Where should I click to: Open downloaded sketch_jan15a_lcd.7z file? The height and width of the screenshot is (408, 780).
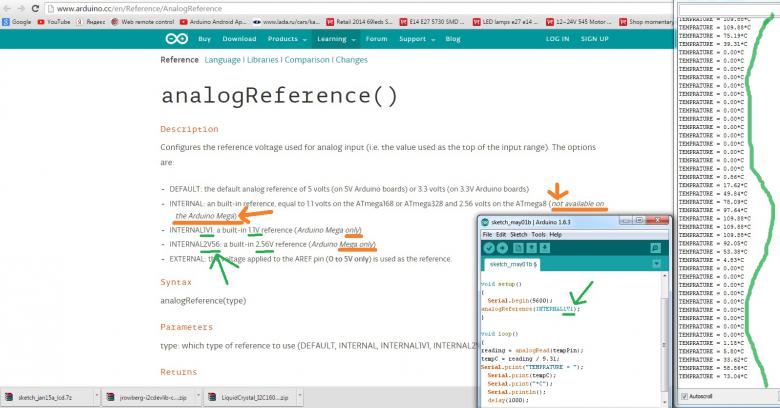[45, 397]
